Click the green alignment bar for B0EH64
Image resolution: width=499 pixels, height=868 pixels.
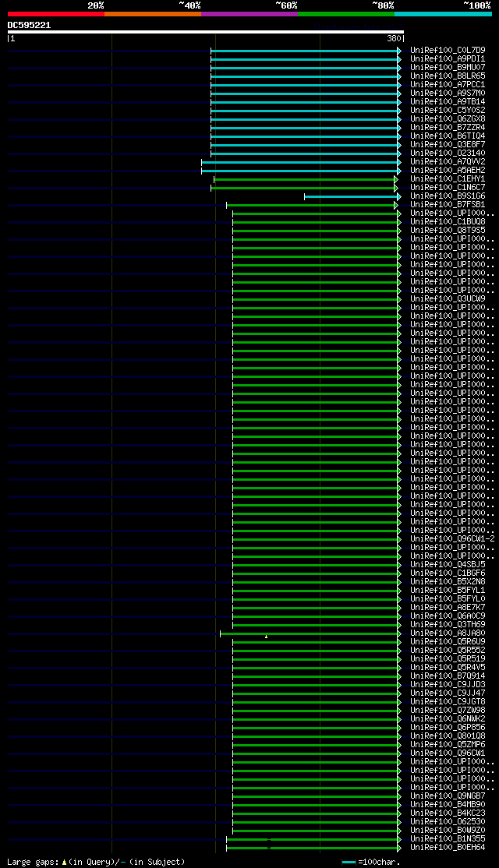pyautogui.click(x=313, y=848)
